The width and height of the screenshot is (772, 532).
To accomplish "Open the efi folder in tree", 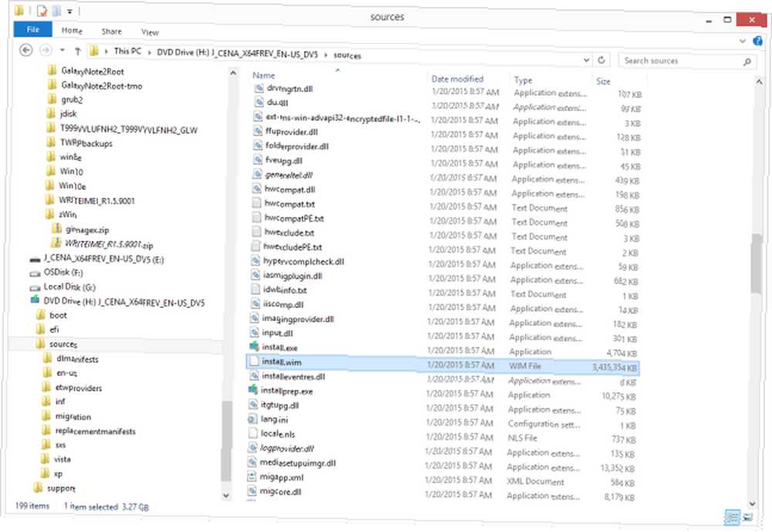I will [54, 330].
